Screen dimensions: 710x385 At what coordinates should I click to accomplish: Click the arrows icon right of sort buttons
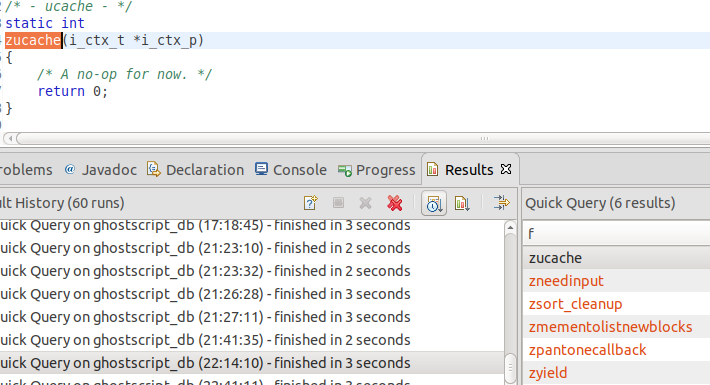pos(502,202)
